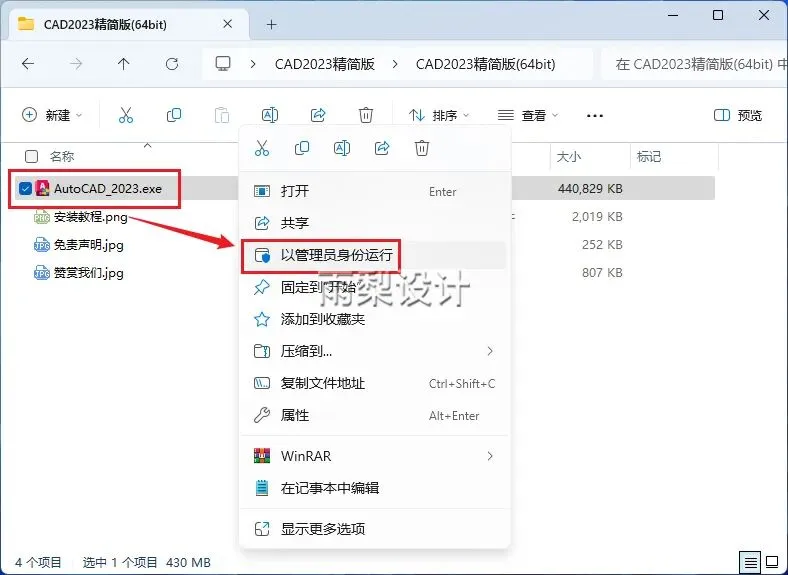Select 以管理员身份运行 menu entry
The height and width of the screenshot is (575, 788).
[x=375, y=255]
